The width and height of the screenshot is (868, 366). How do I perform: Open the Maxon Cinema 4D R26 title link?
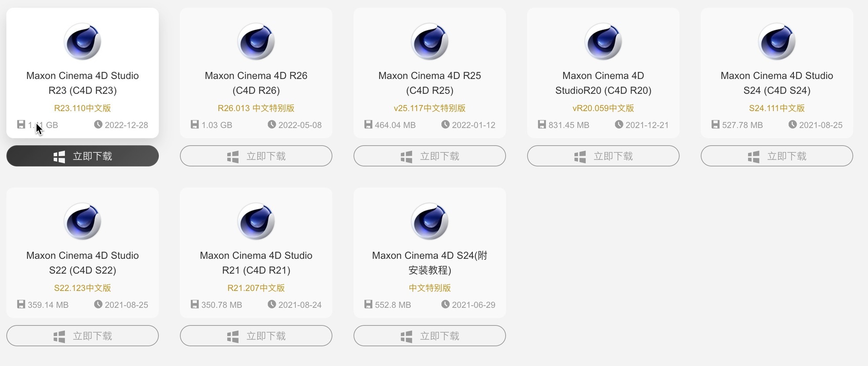coord(256,83)
